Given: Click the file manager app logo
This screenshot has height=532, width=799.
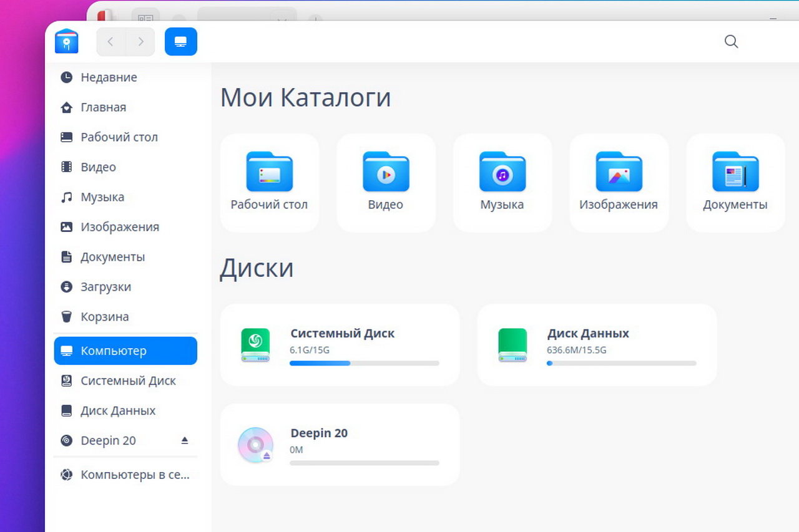Looking at the screenshot, I should click(67, 42).
